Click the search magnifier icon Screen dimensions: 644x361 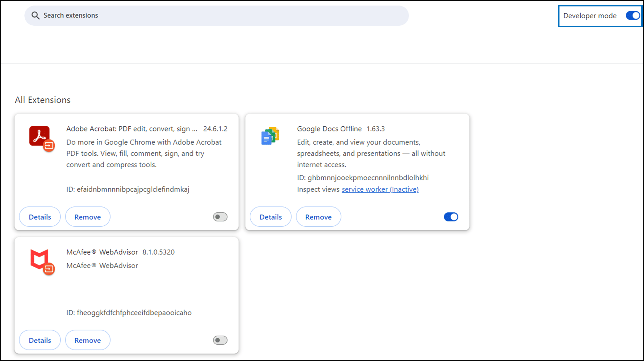[35, 15]
